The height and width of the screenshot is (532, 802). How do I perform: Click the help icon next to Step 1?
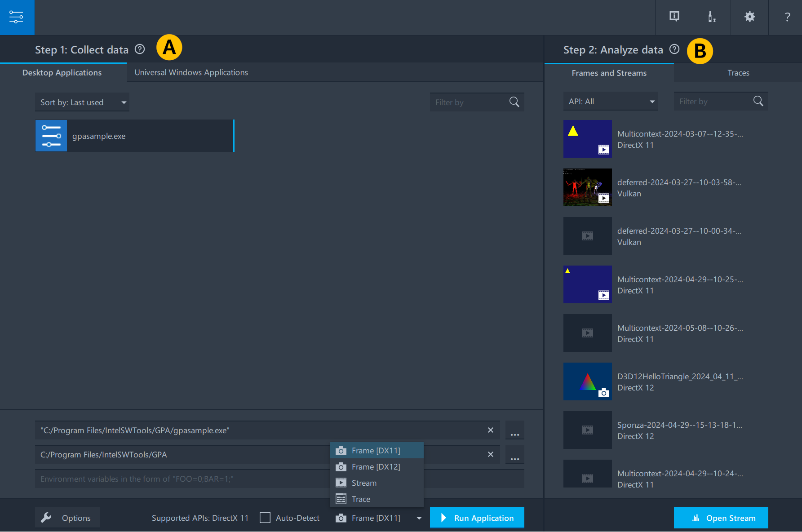point(140,49)
